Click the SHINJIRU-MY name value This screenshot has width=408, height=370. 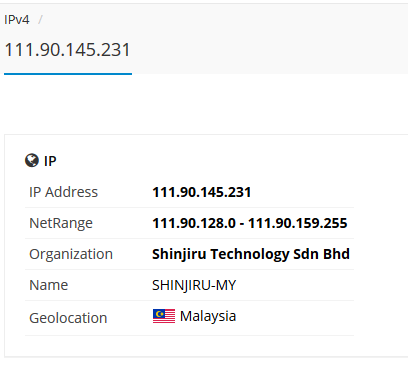[x=194, y=285]
